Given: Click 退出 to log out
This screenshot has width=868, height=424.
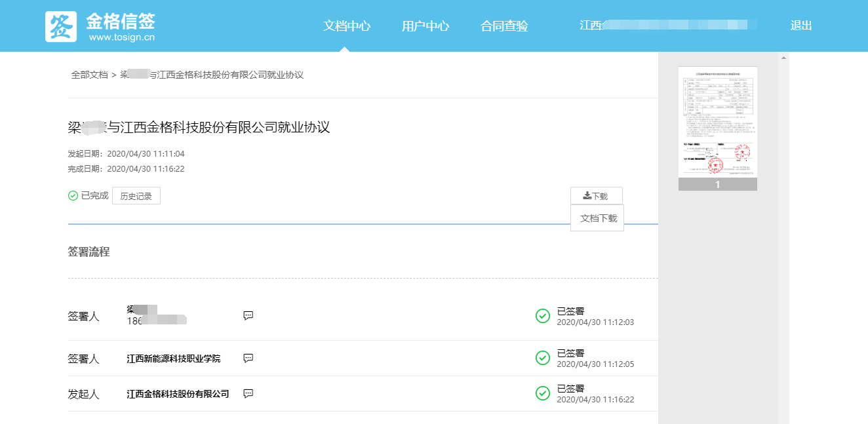Looking at the screenshot, I should pyautogui.click(x=801, y=26).
